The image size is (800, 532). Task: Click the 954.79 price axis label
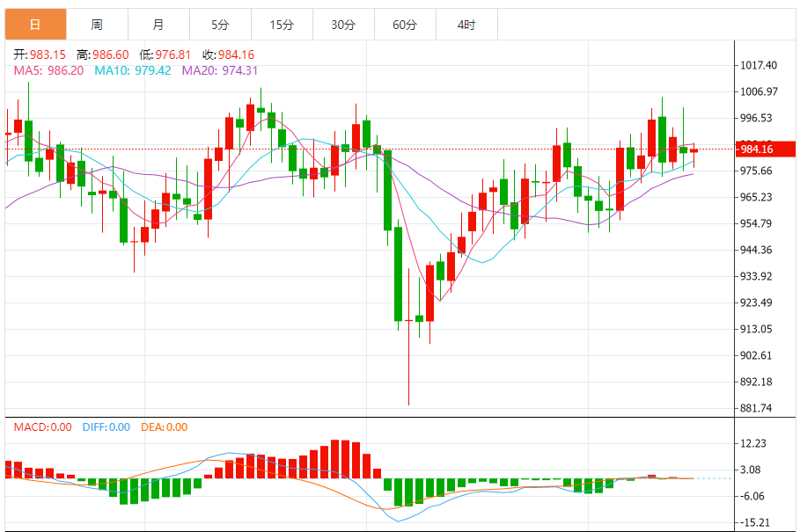[756, 223]
